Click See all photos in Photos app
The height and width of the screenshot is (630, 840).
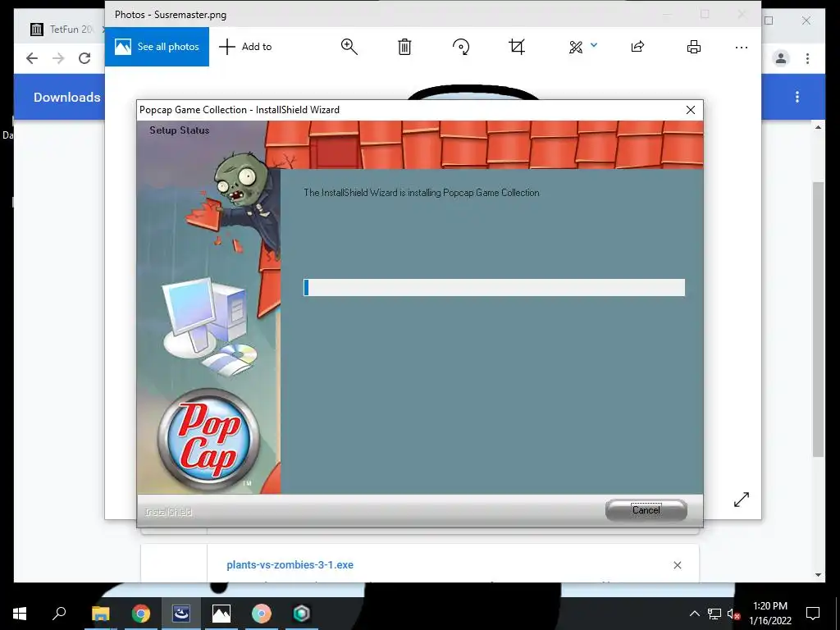[x=157, y=47]
